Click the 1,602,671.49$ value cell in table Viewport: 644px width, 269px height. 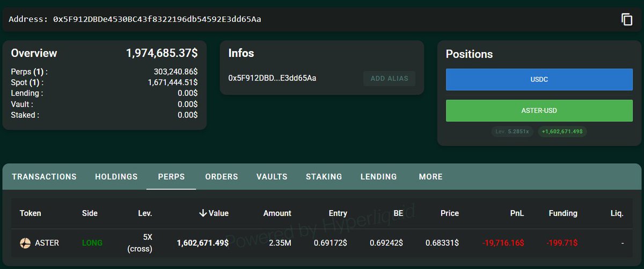point(203,243)
